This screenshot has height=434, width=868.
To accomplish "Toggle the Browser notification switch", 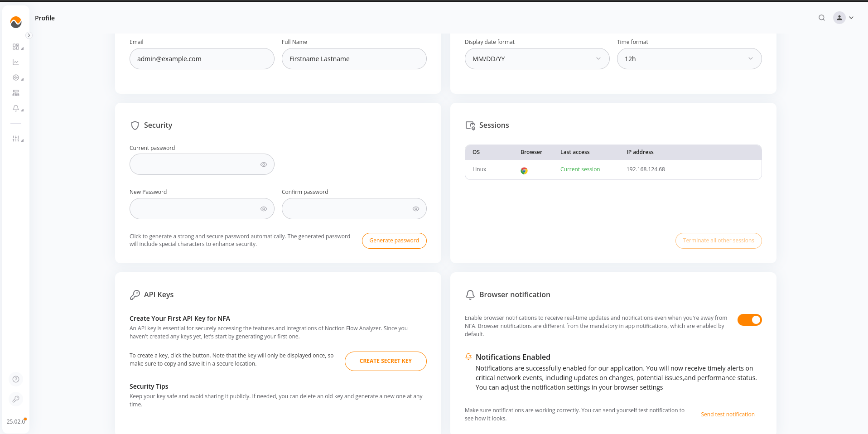I will point(750,320).
